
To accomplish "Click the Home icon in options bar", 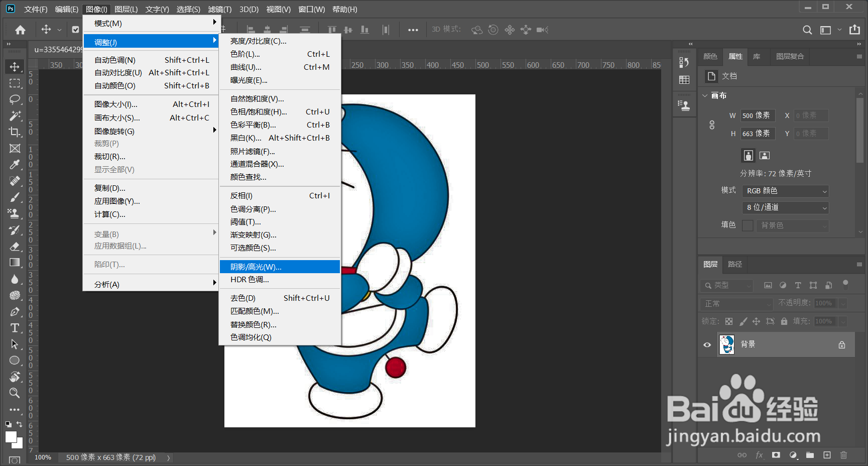I will [20, 30].
